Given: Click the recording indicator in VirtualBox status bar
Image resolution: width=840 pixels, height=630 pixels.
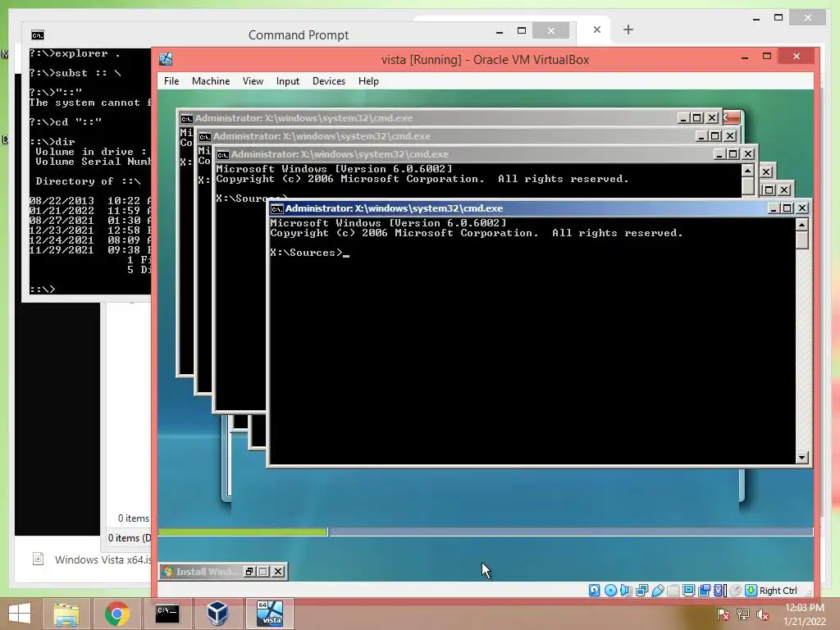Looking at the screenshot, I should [704, 591].
